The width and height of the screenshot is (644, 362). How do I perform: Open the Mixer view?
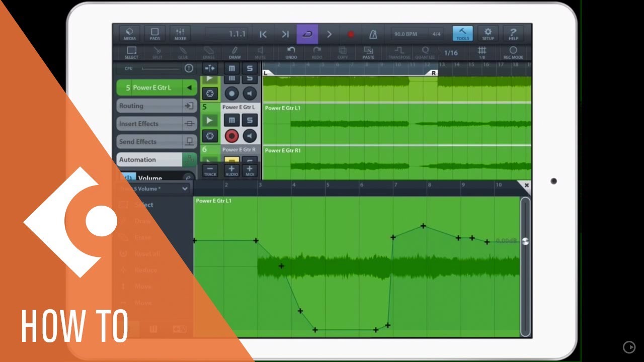point(180,34)
